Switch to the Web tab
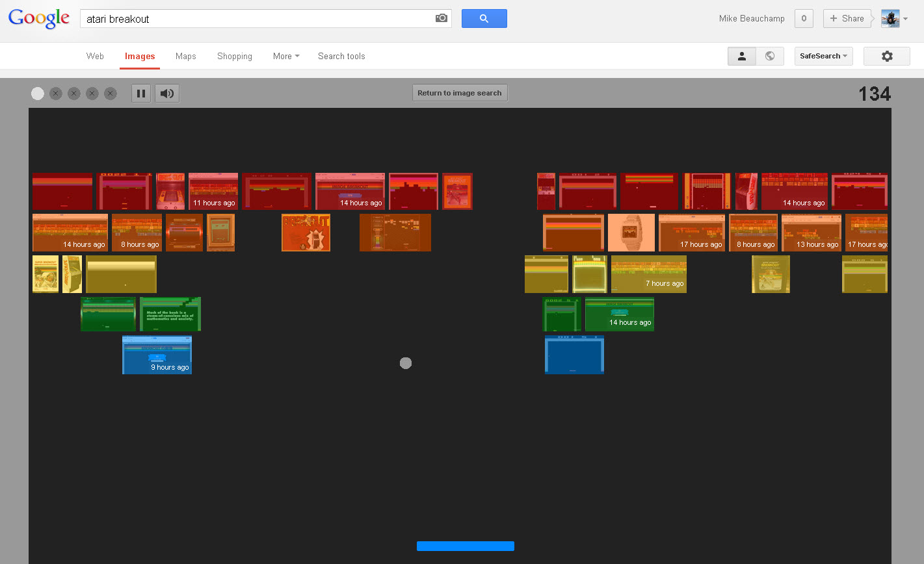 click(x=95, y=57)
